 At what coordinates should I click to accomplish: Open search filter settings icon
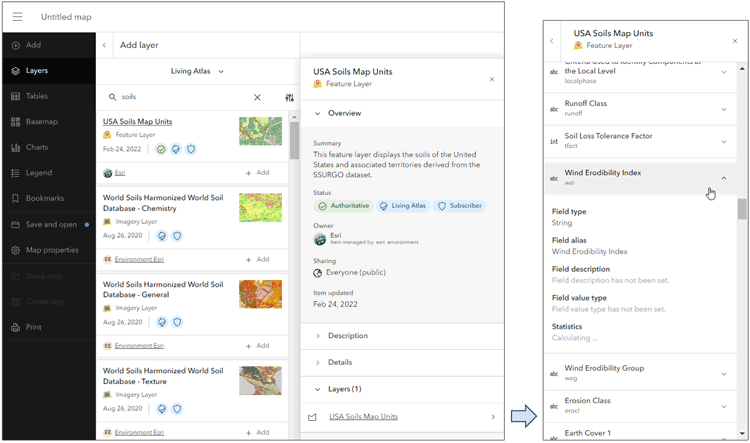pyautogui.click(x=289, y=98)
